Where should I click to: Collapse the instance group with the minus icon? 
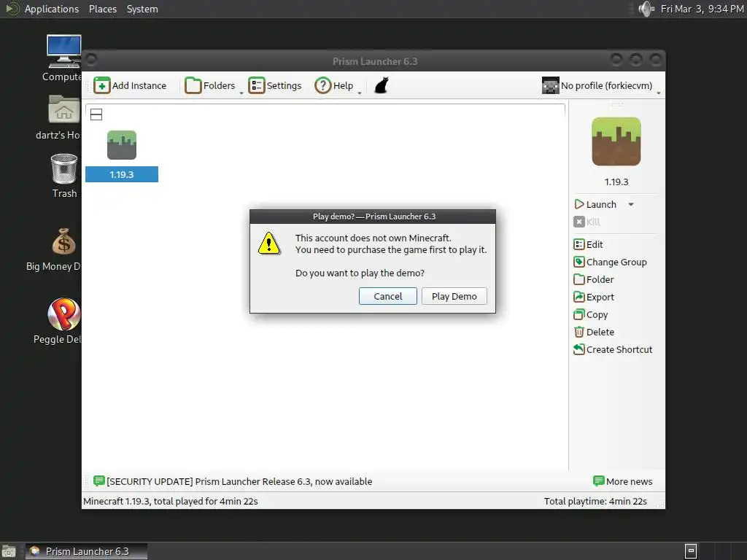(x=96, y=114)
